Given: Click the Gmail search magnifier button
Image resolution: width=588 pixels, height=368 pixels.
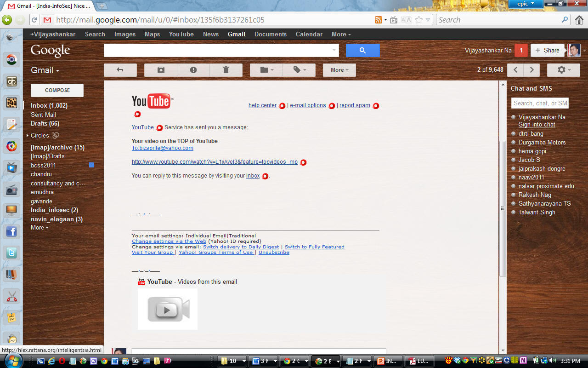Looking at the screenshot, I should click(x=362, y=51).
